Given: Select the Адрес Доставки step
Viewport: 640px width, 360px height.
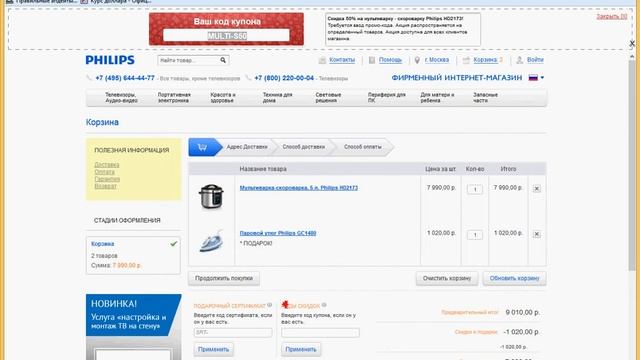Looking at the screenshot, I should [247, 147].
